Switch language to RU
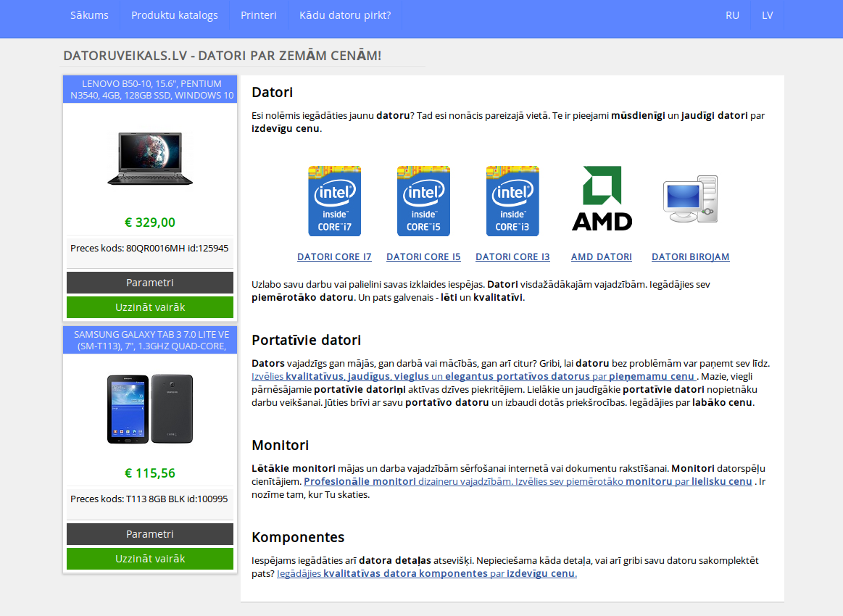 (x=732, y=15)
